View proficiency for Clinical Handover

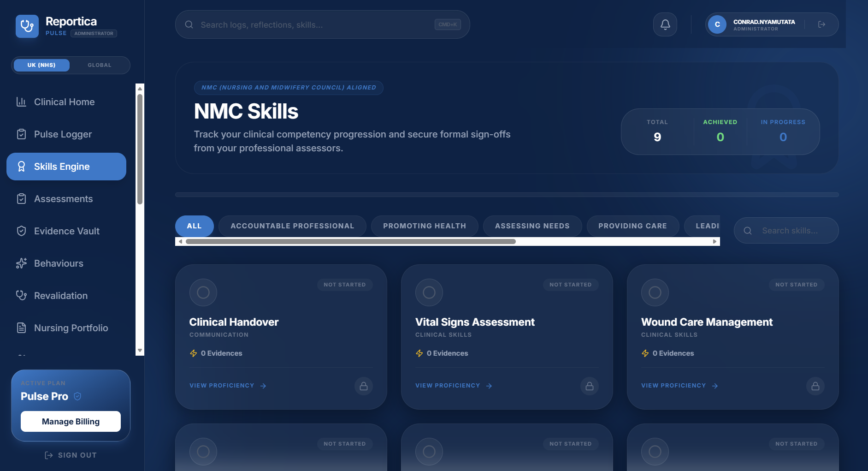click(x=228, y=386)
